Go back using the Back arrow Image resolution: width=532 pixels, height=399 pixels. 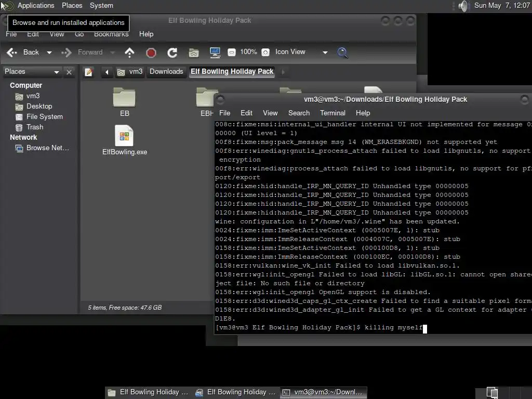pos(22,52)
